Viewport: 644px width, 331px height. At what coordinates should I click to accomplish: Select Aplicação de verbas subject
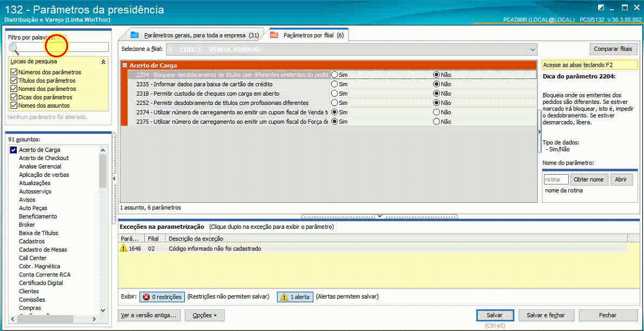pyautogui.click(x=44, y=175)
